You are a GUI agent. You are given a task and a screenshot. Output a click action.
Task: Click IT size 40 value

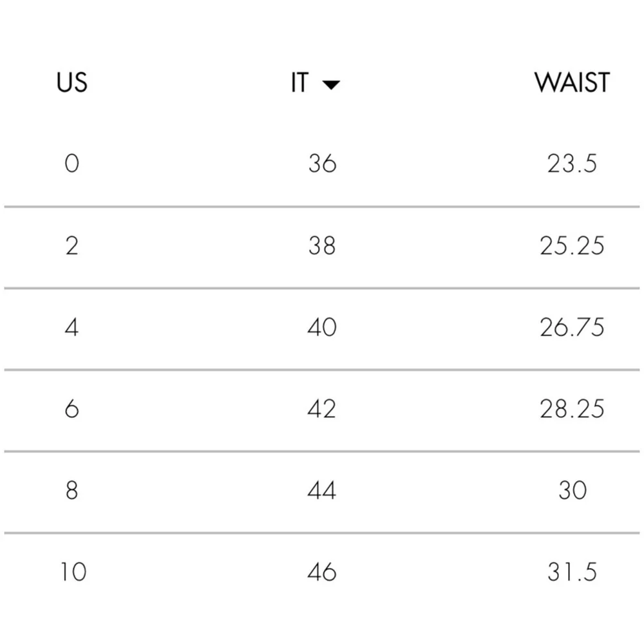[322, 327]
